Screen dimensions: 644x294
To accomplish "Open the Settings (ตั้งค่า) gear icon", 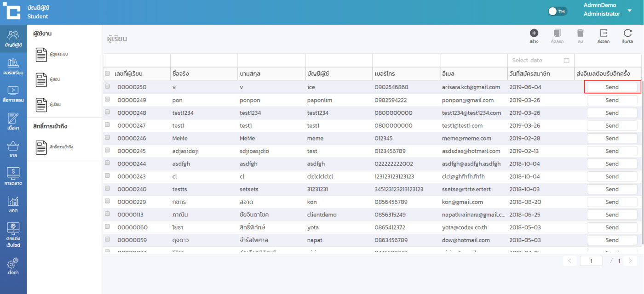I will [13, 266].
